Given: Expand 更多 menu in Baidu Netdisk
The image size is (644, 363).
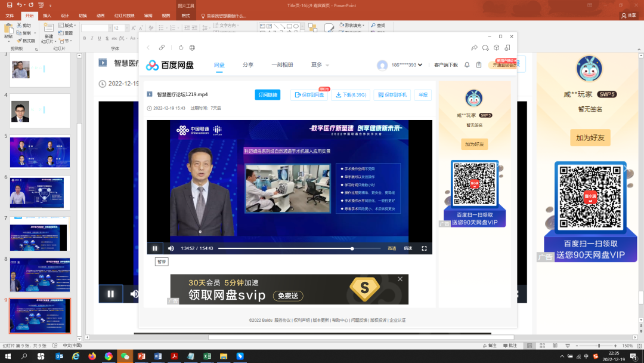Looking at the screenshot, I should coord(320,65).
